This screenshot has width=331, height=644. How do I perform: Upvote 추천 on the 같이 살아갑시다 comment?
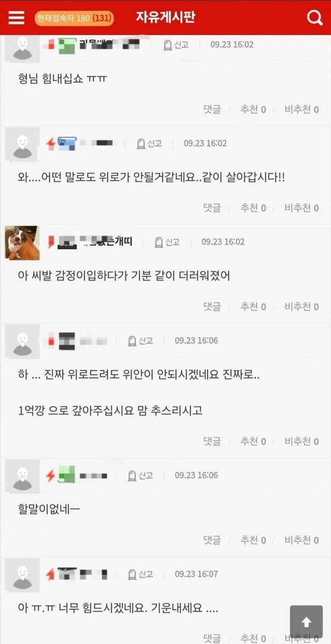[253, 208]
